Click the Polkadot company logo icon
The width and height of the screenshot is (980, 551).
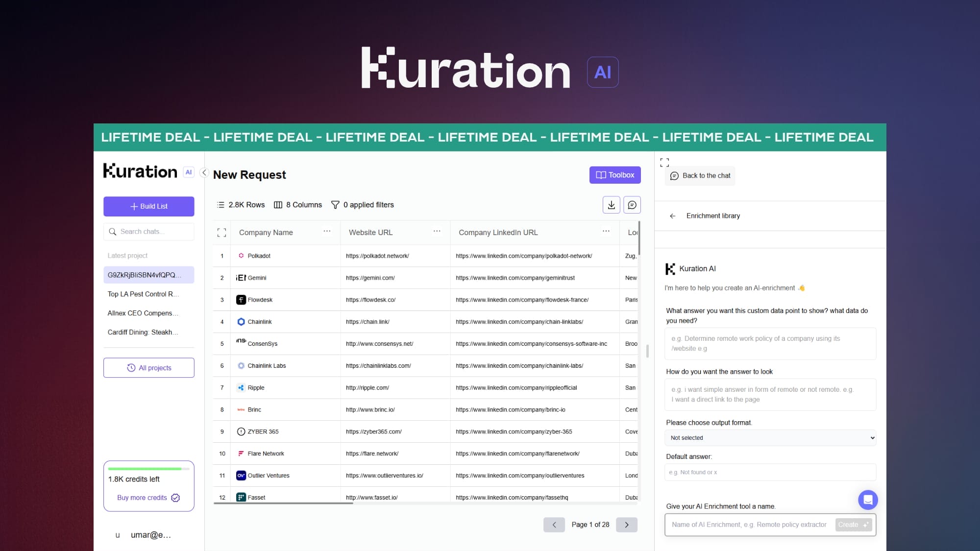(241, 256)
